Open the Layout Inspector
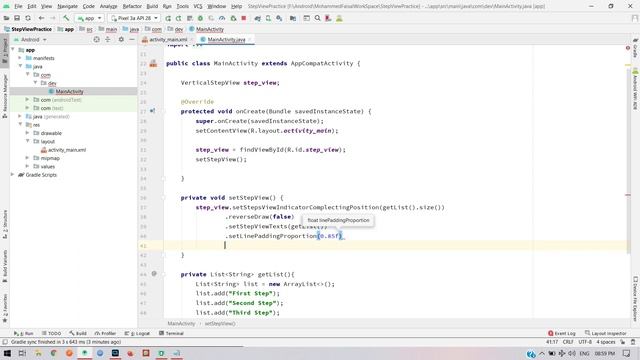 (x=606, y=333)
